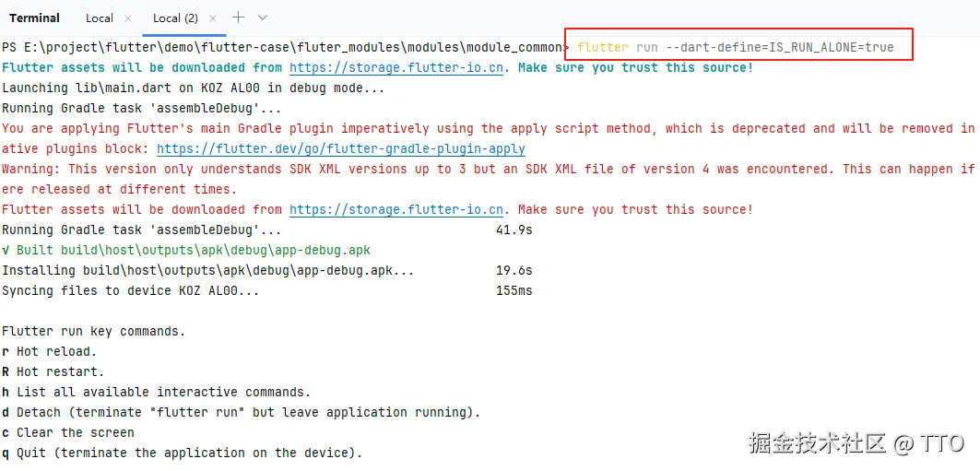Close the Local (2) terminal tab
Image resolution: width=980 pixels, height=471 pixels.
213,18
